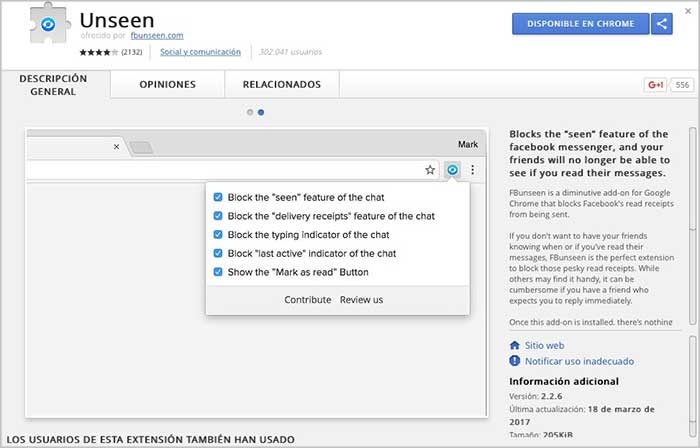Viewport: 700px width, 448px height.
Task: Click the 556 count next to G+1
Action: tap(682, 85)
